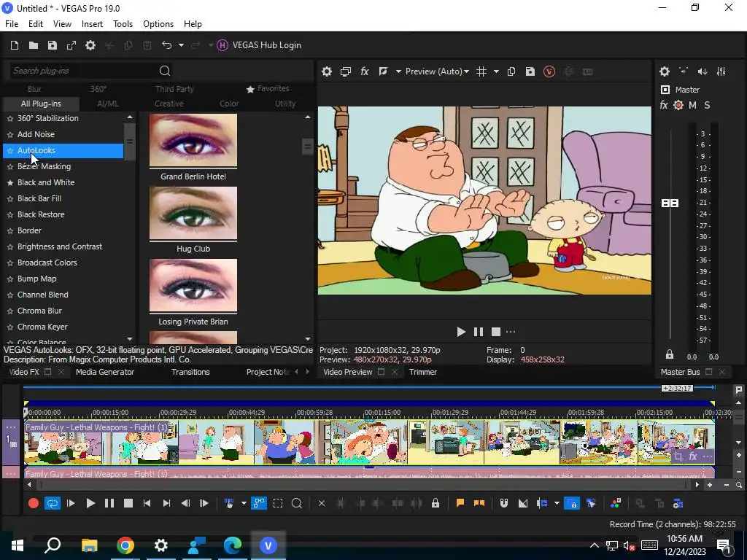The height and width of the screenshot is (560, 747).
Task: Choose the Grand Berlin Hotel preset thumbnail
Action: pyautogui.click(x=193, y=140)
